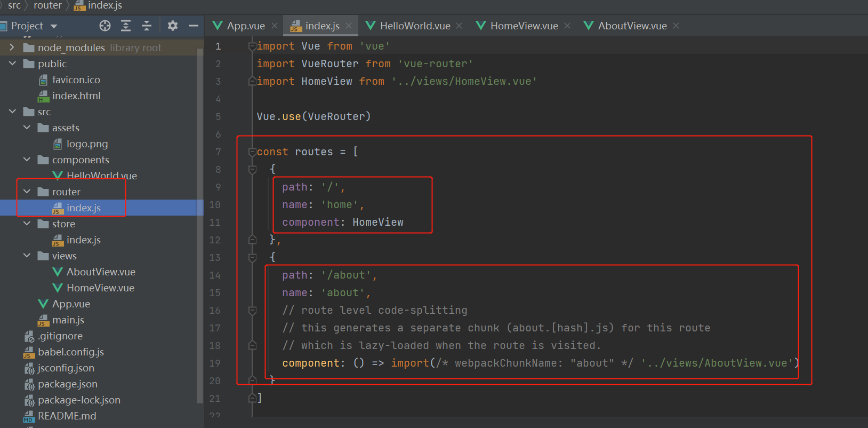
Task: Select package.json file
Action: [x=61, y=384]
